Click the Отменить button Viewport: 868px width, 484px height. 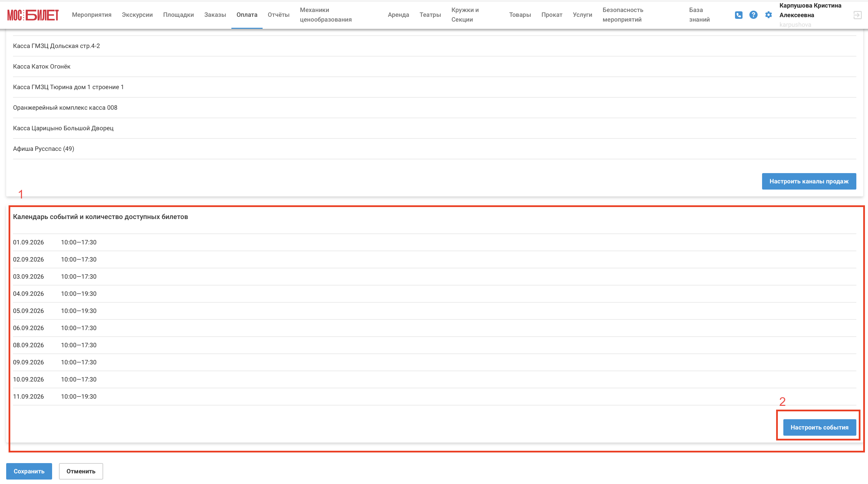click(81, 471)
